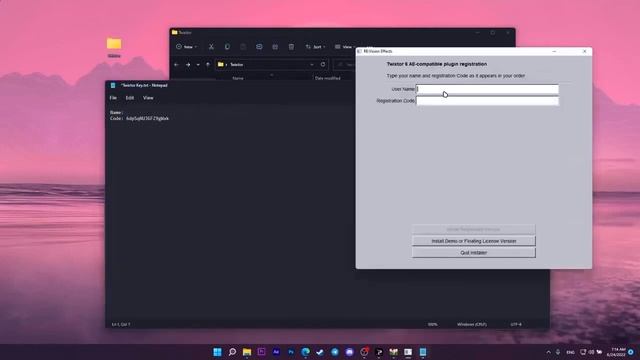Click the zoom percentage in Notepad status bar

[433, 324]
